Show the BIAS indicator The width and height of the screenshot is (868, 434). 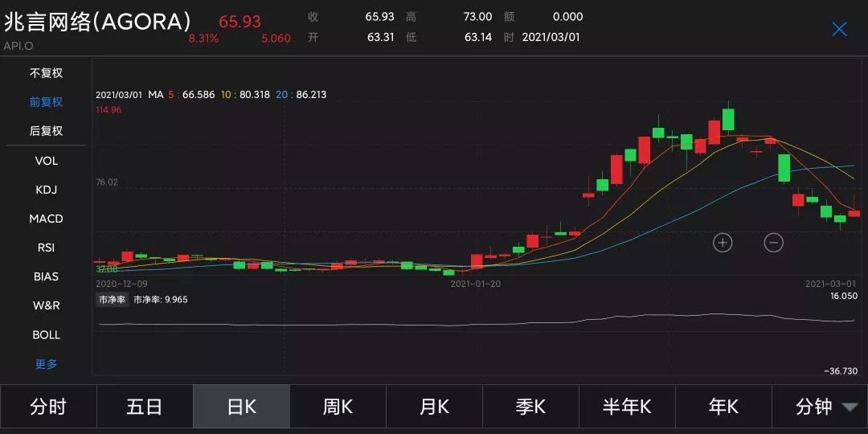pyautogui.click(x=46, y=276)
